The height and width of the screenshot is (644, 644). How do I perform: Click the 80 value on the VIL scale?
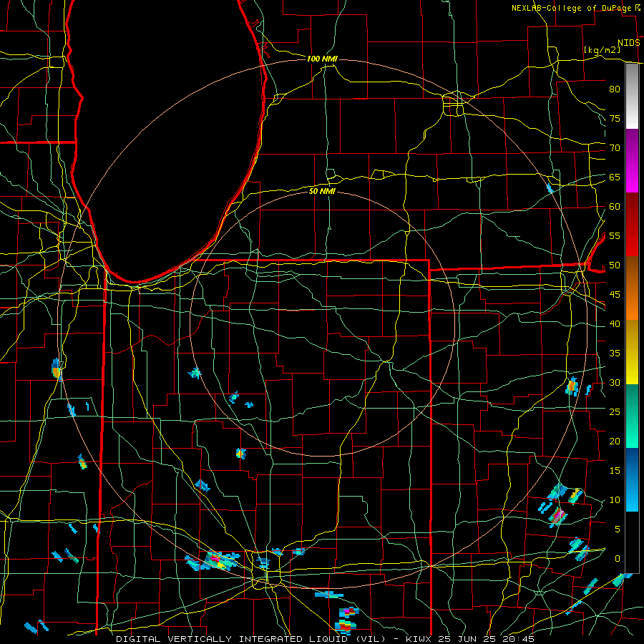[x=615, y=89]
